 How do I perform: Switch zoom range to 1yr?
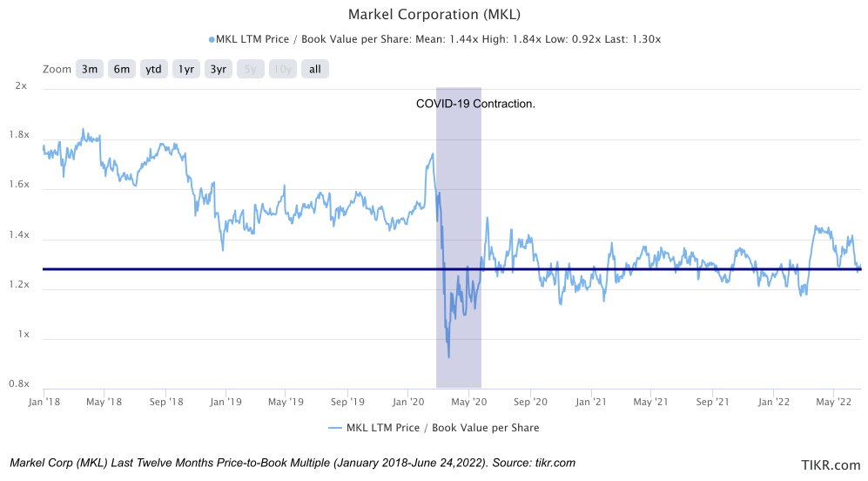pos(186,70)
